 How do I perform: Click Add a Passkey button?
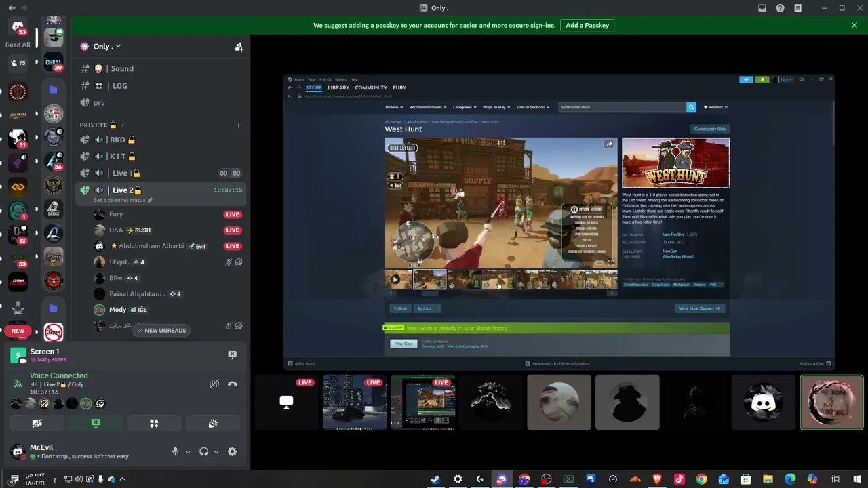point(587,26)
